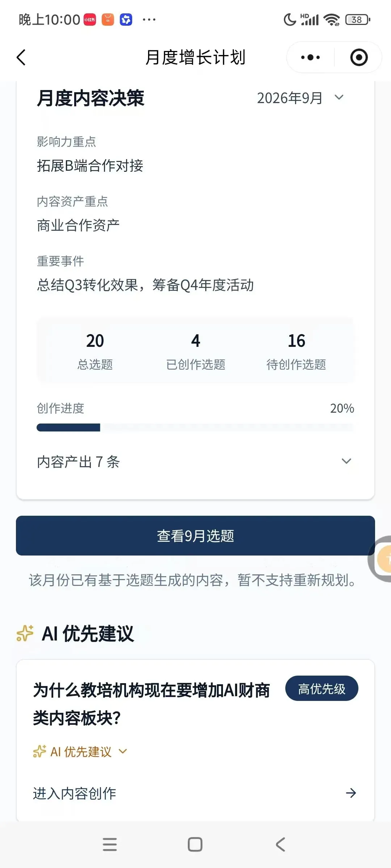The height and width of the screenshot is (868, 391).
Task: Tap the 总选题 count of 20
Action: (x=95, y=341)
